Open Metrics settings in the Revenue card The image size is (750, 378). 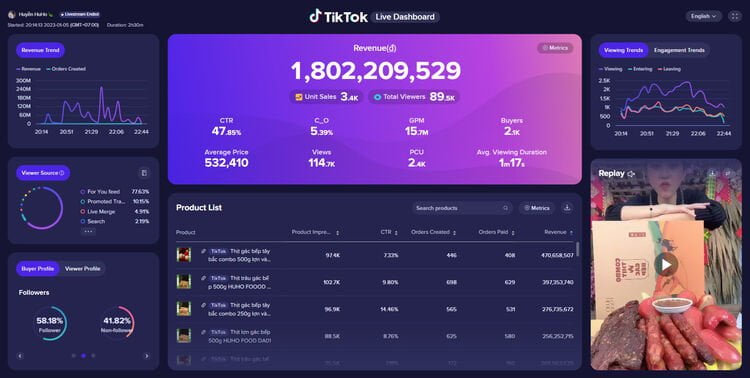click(x=555, y=48)
